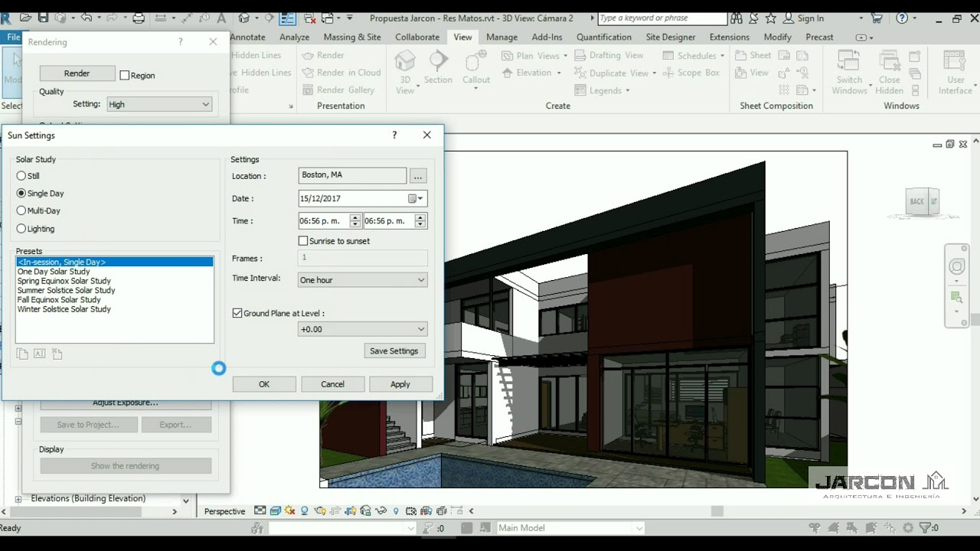The width and height of the screenshot is (980, 551).
Task: Click the Close Hidden windows icon
Action: [x=889, y=61]
